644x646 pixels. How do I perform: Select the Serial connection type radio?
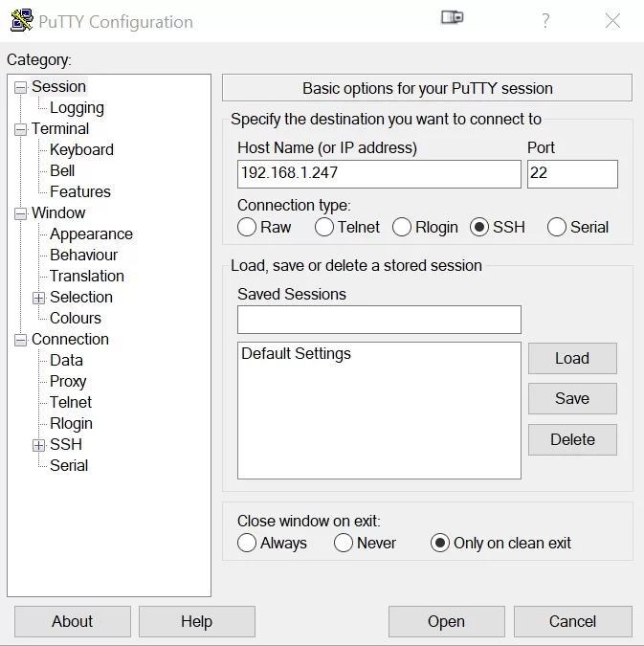pyautogui.click(x=557, y=227)
